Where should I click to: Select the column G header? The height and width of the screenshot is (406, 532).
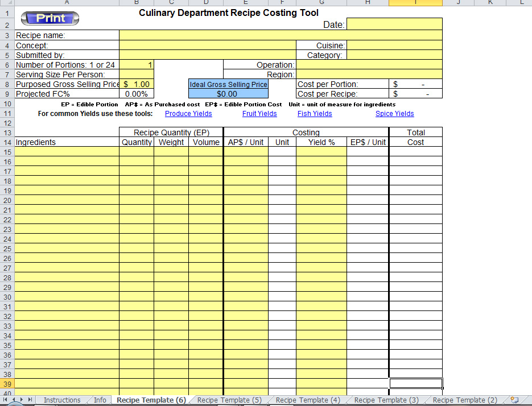(321, 3)
